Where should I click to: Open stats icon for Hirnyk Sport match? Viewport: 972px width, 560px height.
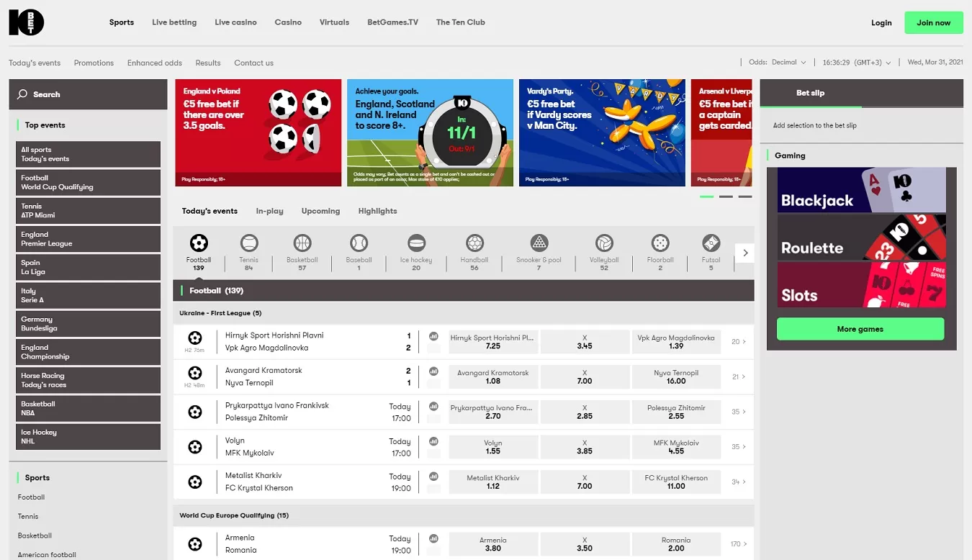pyautogui.click(x=433, y=336)
